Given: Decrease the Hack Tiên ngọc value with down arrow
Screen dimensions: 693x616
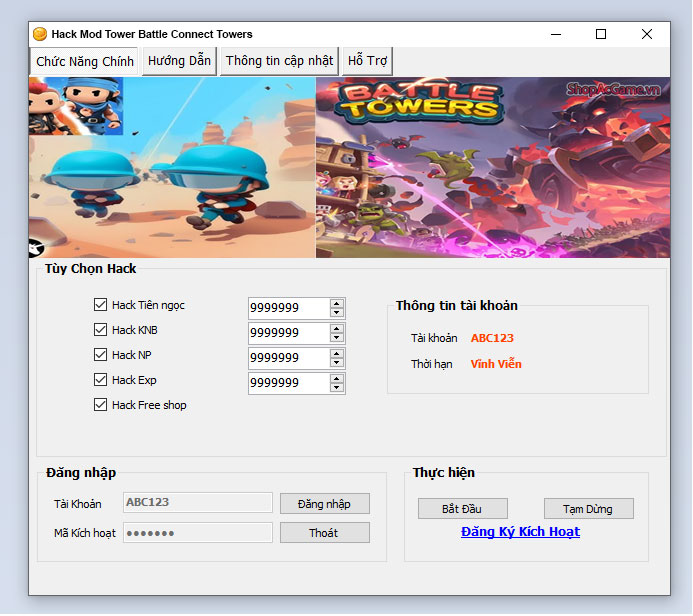Looking at the screenshot, I should click(x=337, y=312).
